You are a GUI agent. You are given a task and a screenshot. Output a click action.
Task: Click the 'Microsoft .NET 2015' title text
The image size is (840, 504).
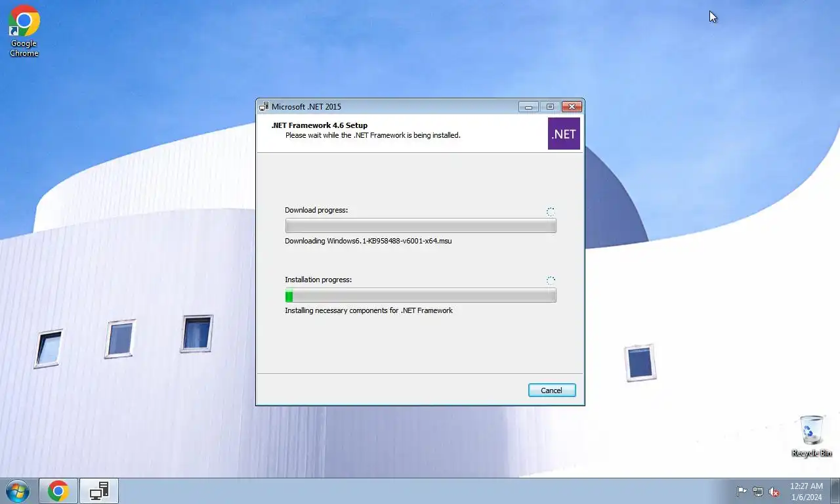[306, 107]
